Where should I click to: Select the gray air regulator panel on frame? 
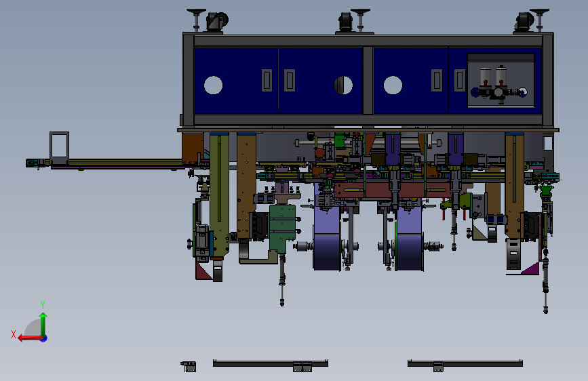point(501,81)
